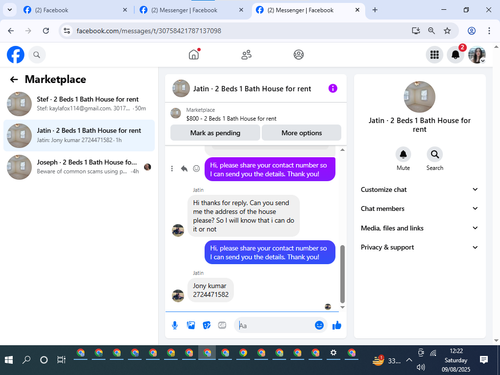
Task: Click More options for the listing
Action: (301, 133)
